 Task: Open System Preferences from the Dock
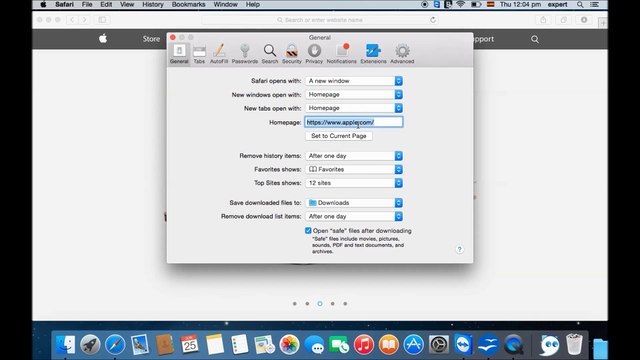point(439,344)
